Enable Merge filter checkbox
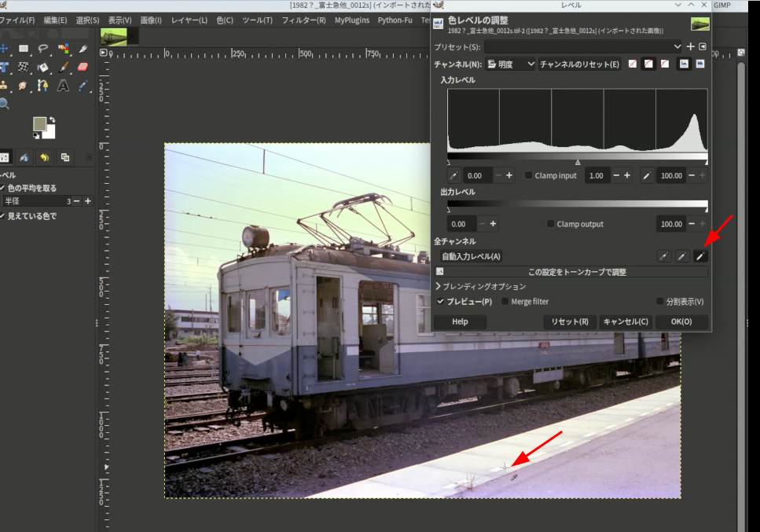The width and height of the screenshot is (760, 532). click(505, 302)
